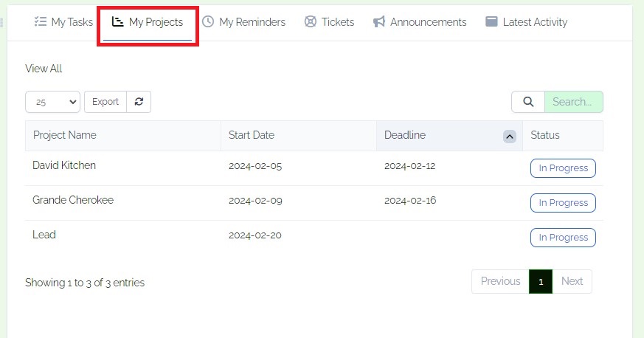Click the refresh table icon

click(139, 101)
